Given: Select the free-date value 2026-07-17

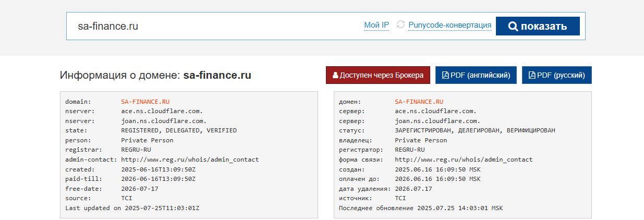Looking at the screenshot, I should (x=140, y=189).
